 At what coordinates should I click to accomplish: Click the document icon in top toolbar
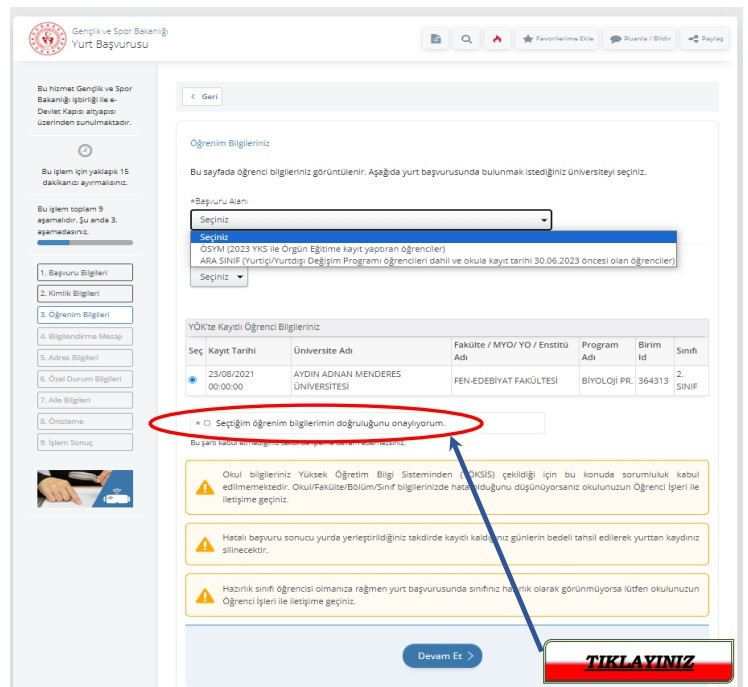[x=436, y=39]
